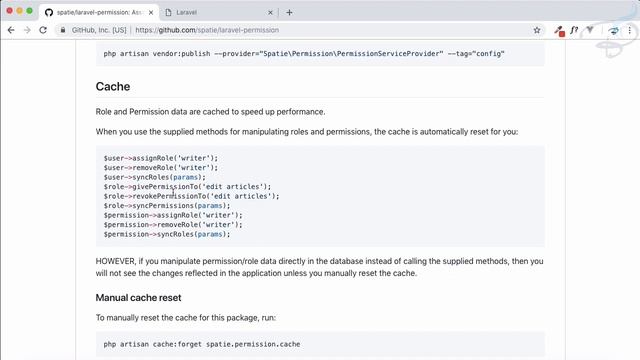The image size is (640, 360).
Task: Select the spatie/laravel-permission tab
Action: 100,13
